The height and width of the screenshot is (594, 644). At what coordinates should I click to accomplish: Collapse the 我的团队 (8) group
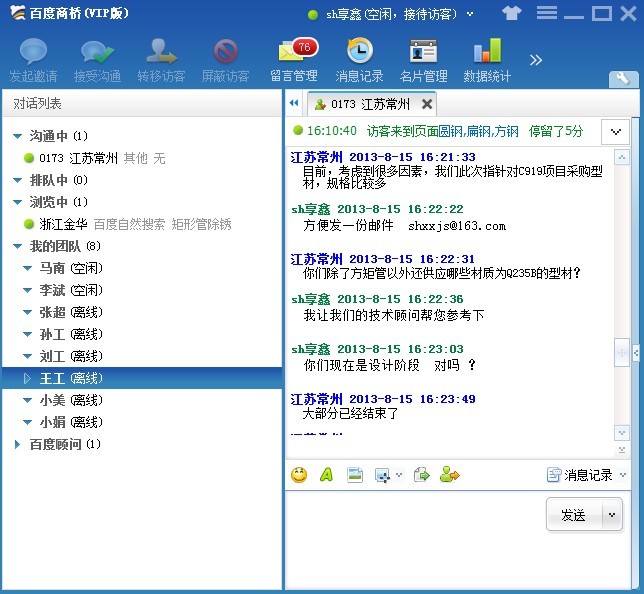[x=17, y=246]
